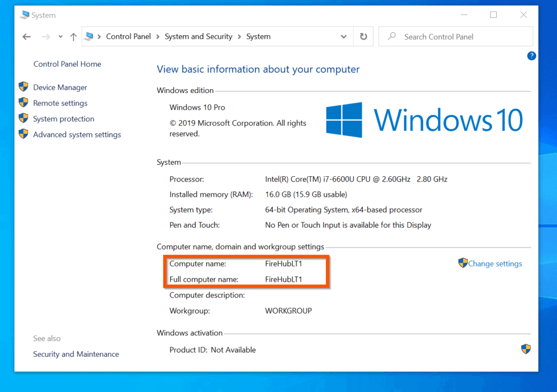
Task: Click Change settings link
Action: click(495, 264)
